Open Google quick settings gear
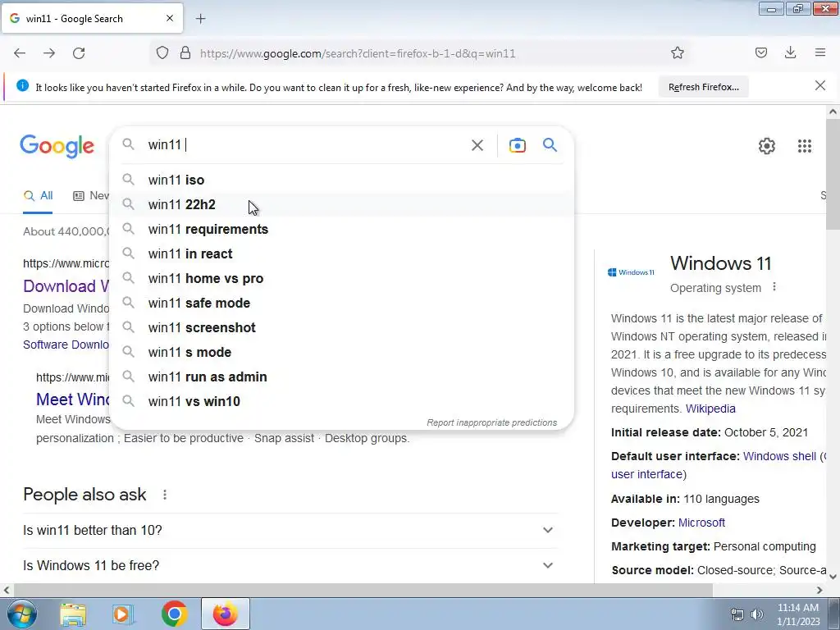Image resolution: width=840 pixels, height=630 pixels. [767, 146]
